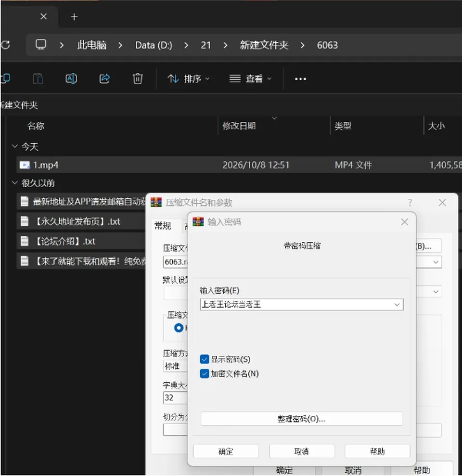
Task: Click 取消 in the 输入密码 dialog
Action: pos(302,451)
